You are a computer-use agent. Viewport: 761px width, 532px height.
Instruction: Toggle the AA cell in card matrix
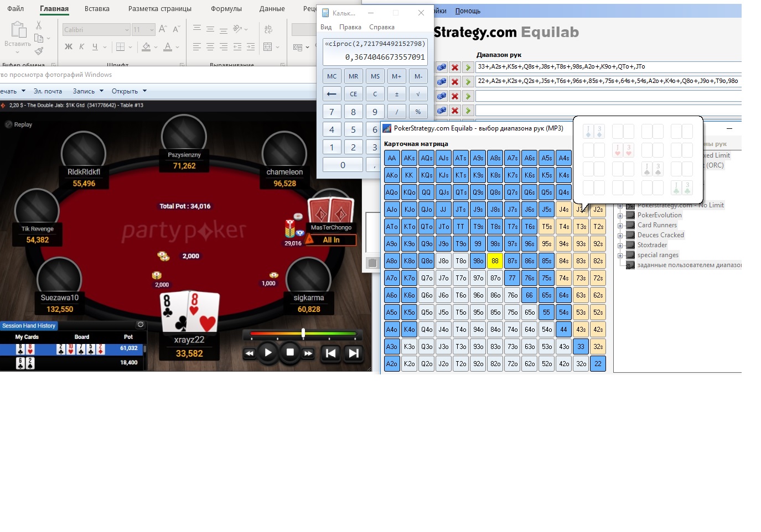pos(392,158)
